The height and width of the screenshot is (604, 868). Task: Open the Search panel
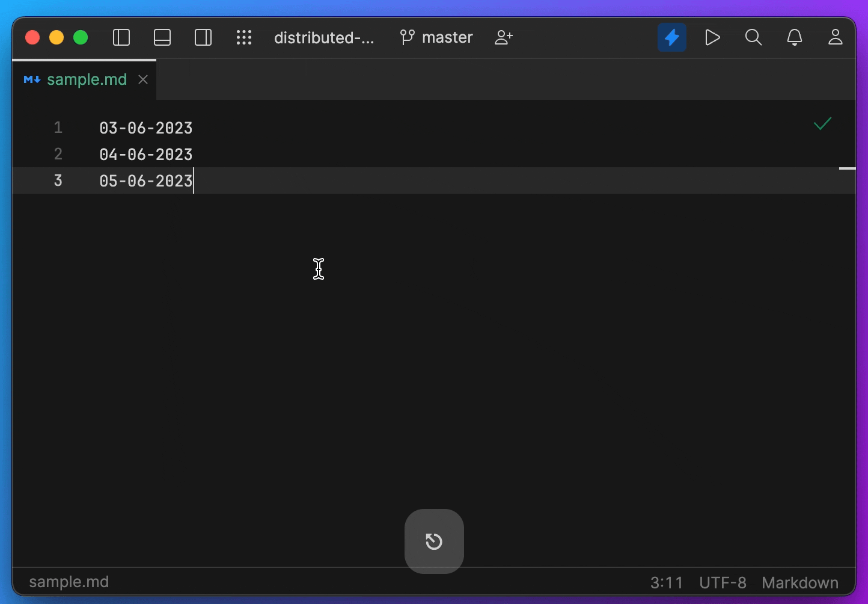click(x=753, y=37)
